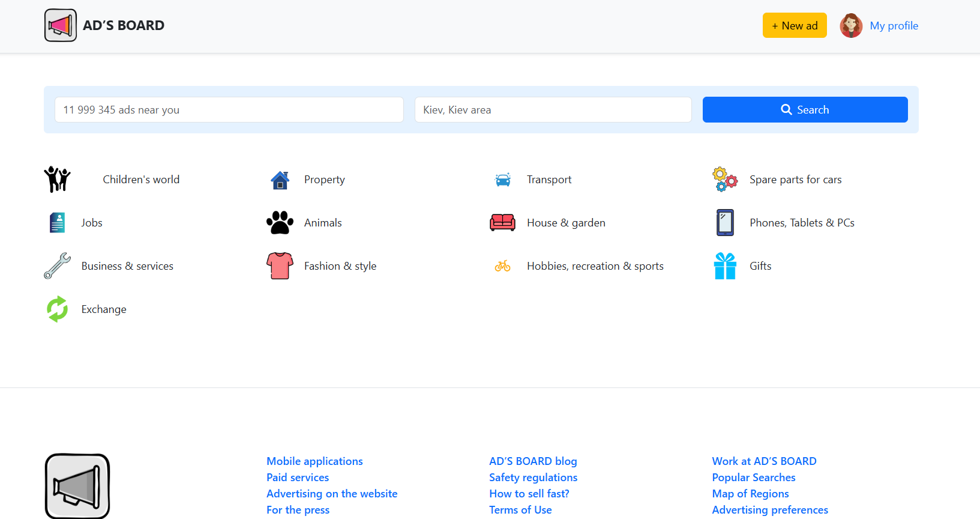This screenshot has width=980, height=519.
Task: Open the Mobile applications footer link
Action: pyautogui.click(x=314, y=461)
